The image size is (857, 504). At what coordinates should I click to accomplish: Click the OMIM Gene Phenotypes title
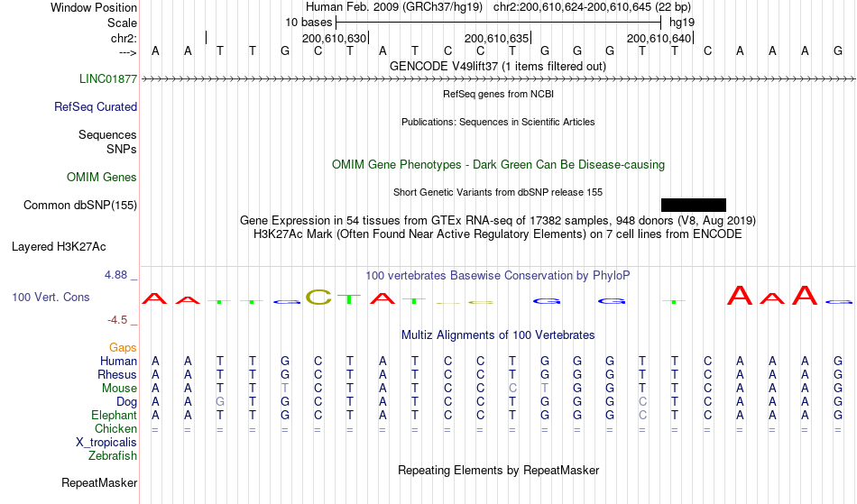click(499, 165)
